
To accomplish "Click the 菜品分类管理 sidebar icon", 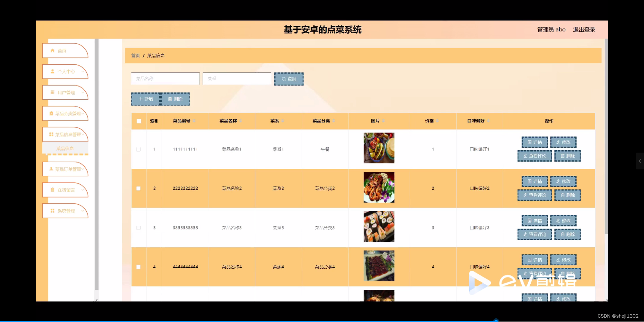I will 52,114.
